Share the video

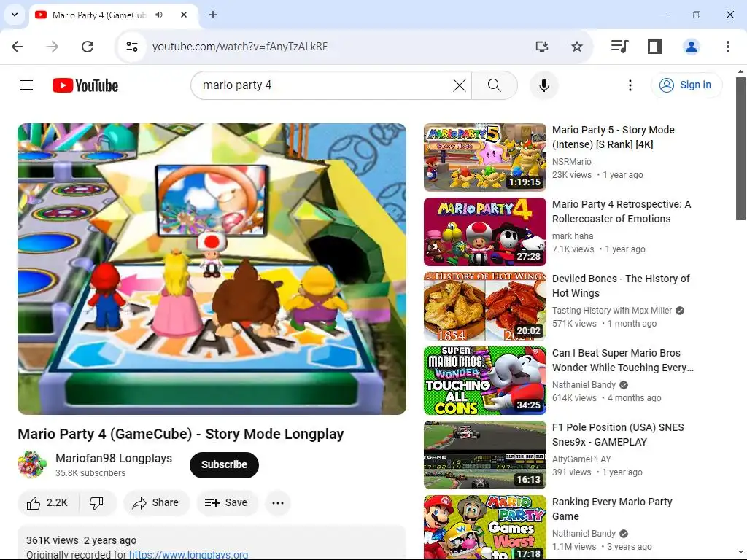[x=156, y=503]
